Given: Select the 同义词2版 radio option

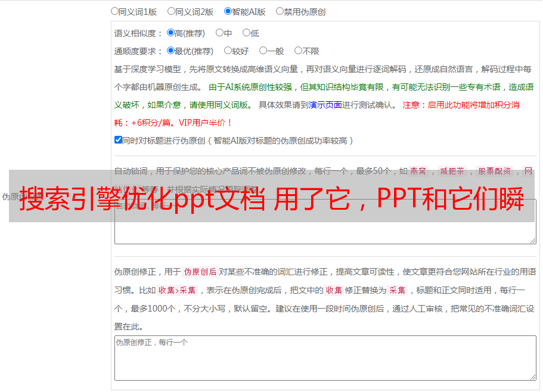Looking at the screenshot, I should [171, 11].
